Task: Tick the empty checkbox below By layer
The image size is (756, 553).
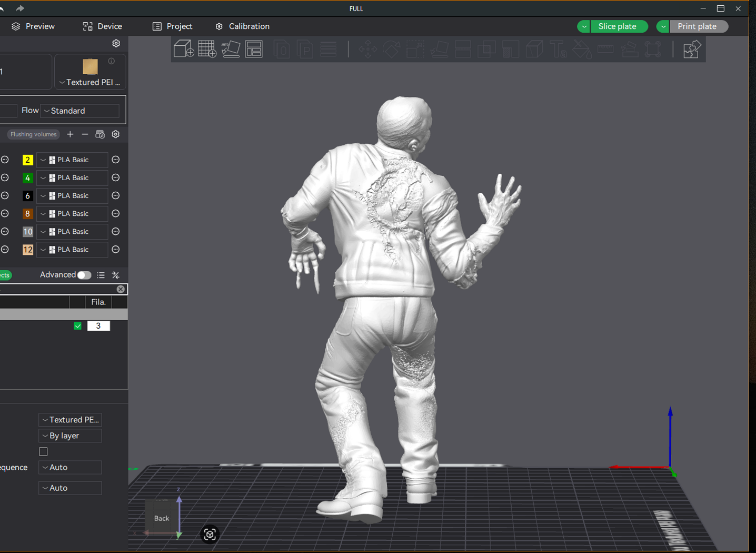Action: pyautogui.click(x=43, y=451)
